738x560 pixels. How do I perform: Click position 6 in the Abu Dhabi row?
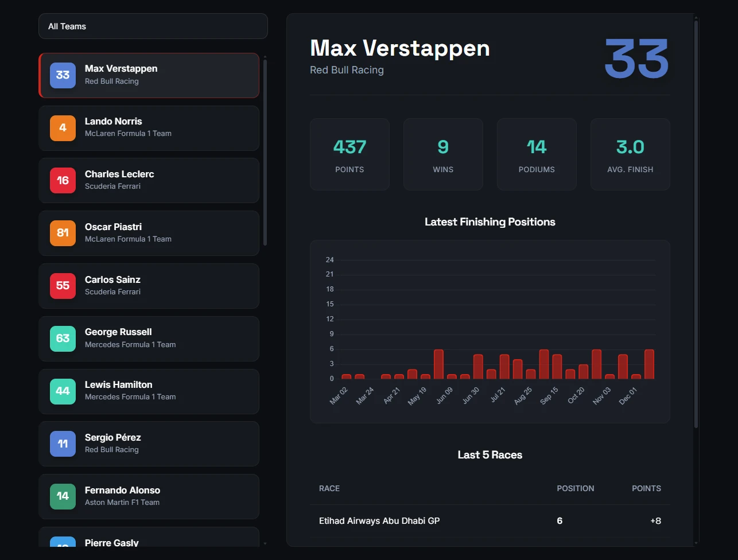pos(560,521)
